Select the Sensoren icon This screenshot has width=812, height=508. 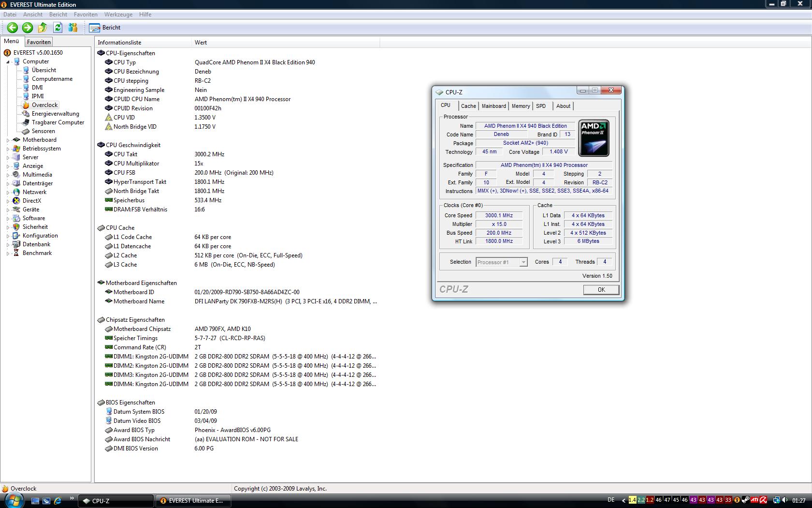26,131
